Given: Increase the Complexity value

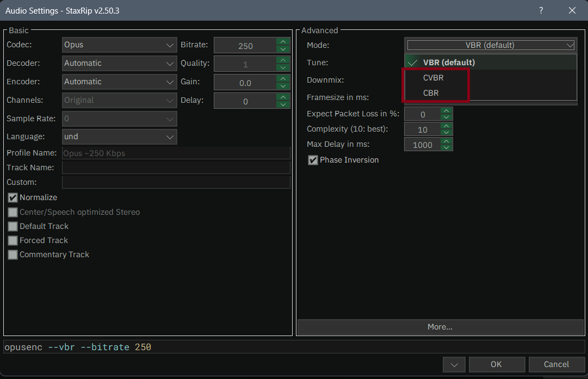Looking at the screenshot, I should point(446,126).
